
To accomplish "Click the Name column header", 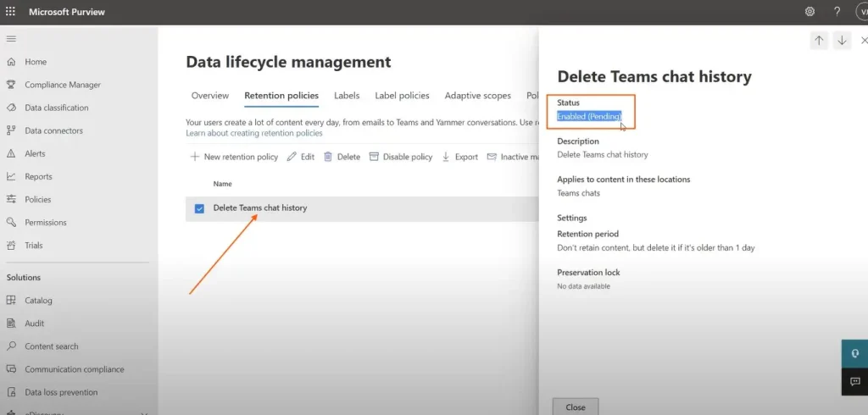I will [x=223, y=184].
